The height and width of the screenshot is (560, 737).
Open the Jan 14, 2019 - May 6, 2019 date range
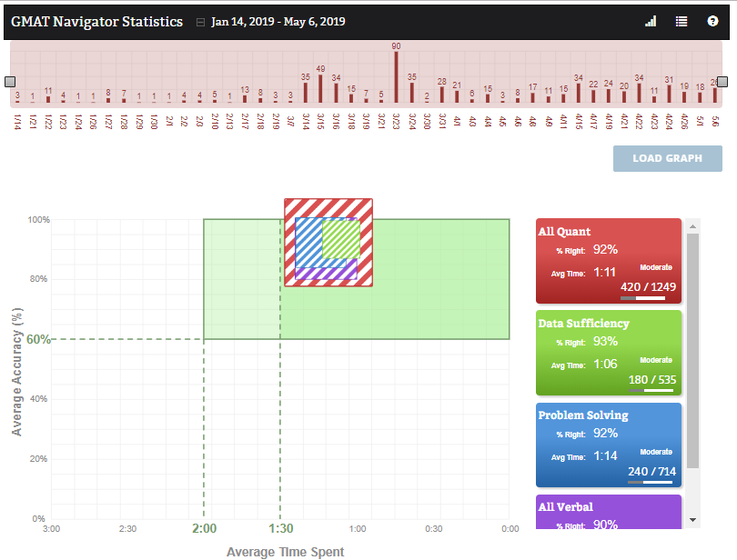coord(278,22)
